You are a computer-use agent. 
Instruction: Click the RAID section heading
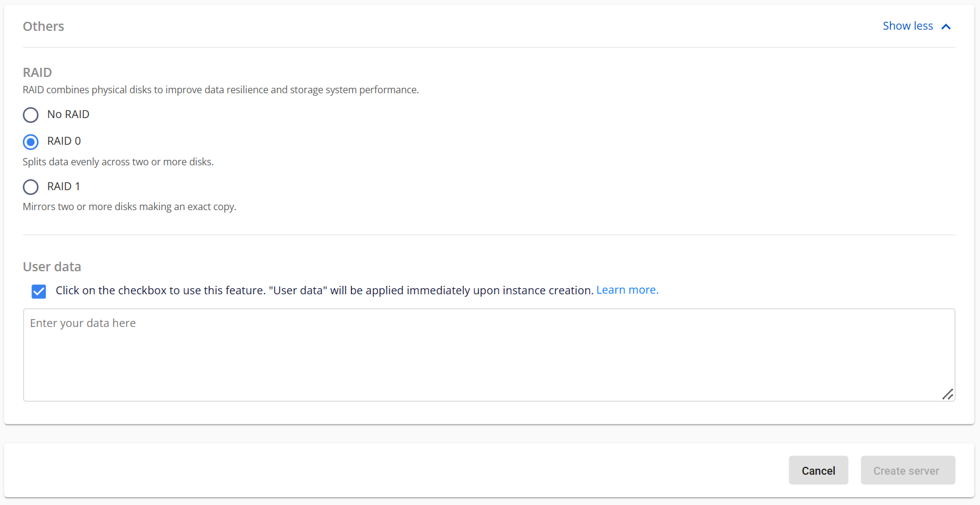38,73
